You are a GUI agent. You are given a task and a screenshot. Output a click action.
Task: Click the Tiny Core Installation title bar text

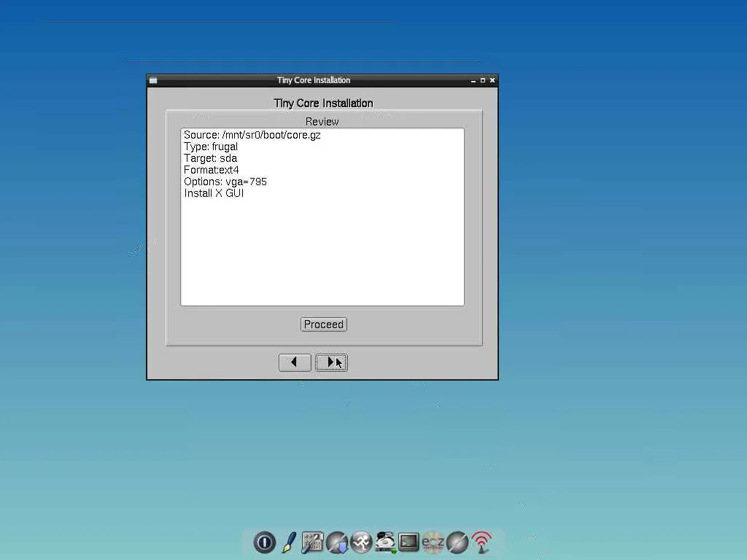314,80
